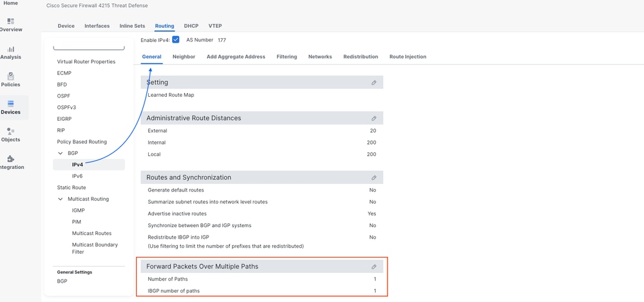The height and width of the screenshot is (302, 644).
Task: Open the Route Injection tab
Action: [408, 57]
